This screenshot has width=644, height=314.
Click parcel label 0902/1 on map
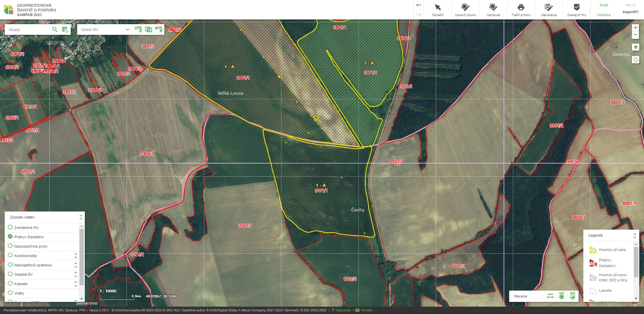click(x=396, y=162)
